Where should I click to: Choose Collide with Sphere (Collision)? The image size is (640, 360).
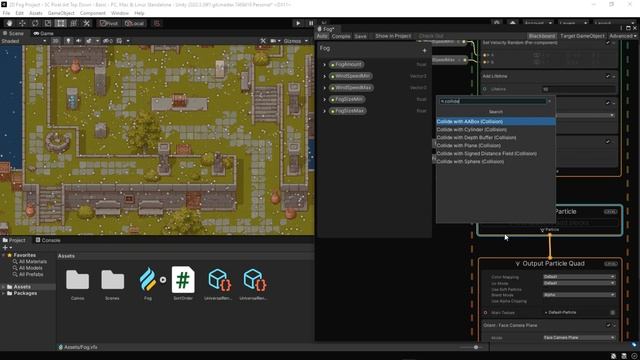496,162
